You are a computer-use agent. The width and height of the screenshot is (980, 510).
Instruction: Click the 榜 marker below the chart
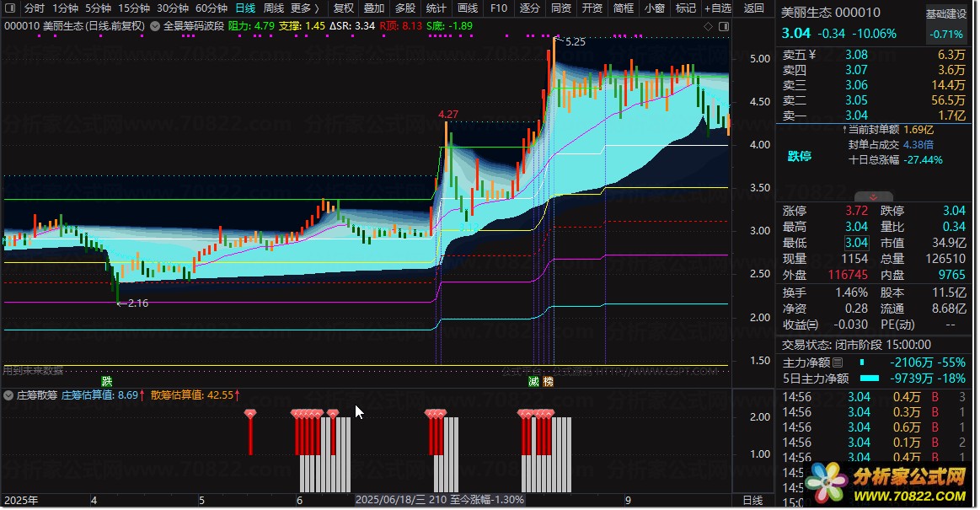tap(548, 381)
